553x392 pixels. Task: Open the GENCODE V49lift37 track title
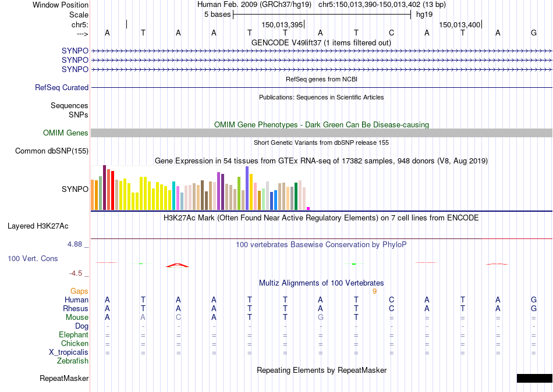pos(321,42)
